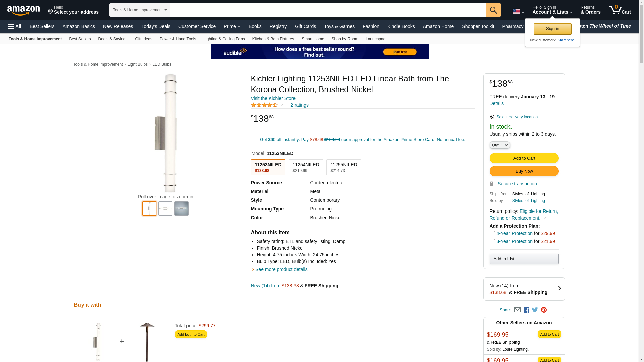Open the All hamburger menu

[15, 26]
